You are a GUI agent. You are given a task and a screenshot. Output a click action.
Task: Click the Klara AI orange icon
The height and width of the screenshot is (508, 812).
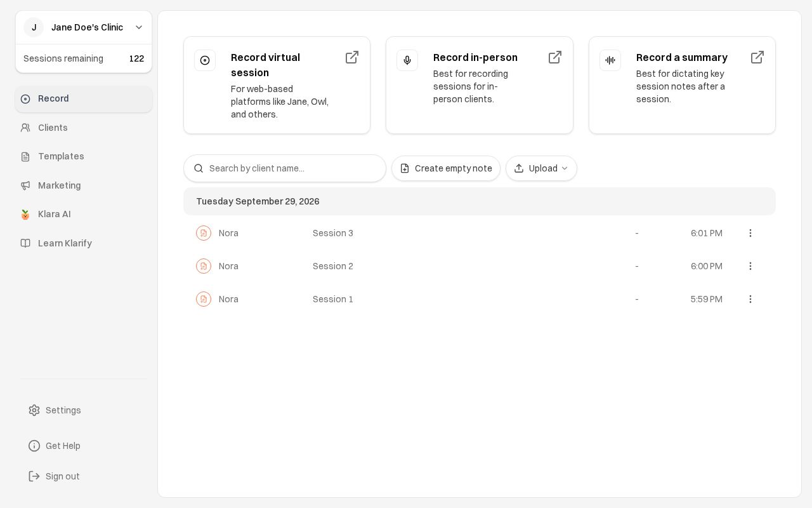25,214
